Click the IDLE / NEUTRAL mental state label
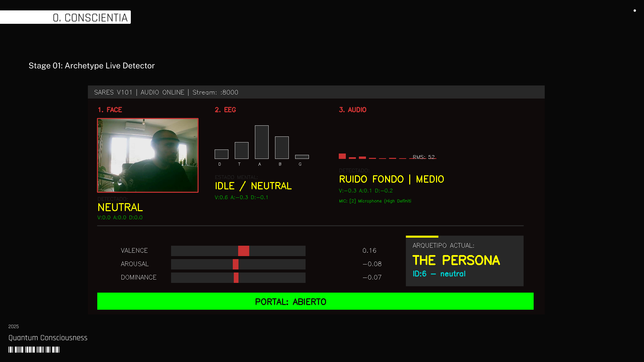644x362 pixels. click(x=253, y=186)
